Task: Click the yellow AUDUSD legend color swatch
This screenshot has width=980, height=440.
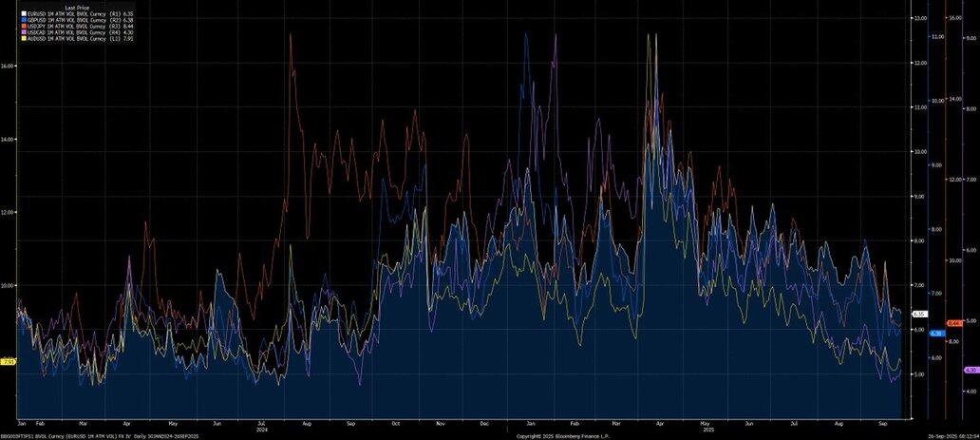Action: coord(24,39)
